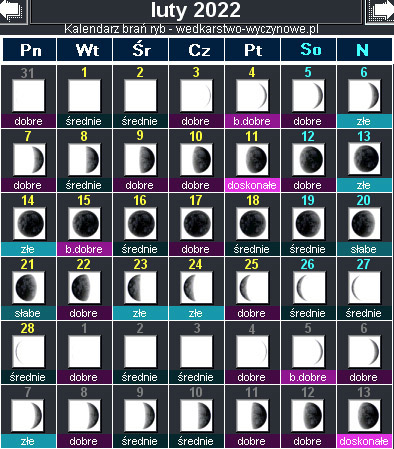The width and height of the screenshot is (394, 449).
Task: Click 'złe' rating under February 24
Action: 196,313
